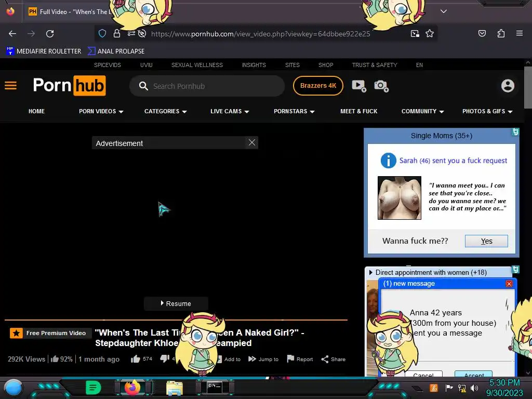Click the orange video progress bar
The image size is (532, 399).
[176, 320]
